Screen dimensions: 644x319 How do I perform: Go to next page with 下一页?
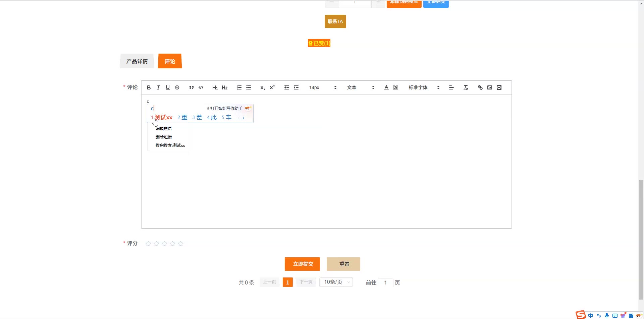(306, 282)
